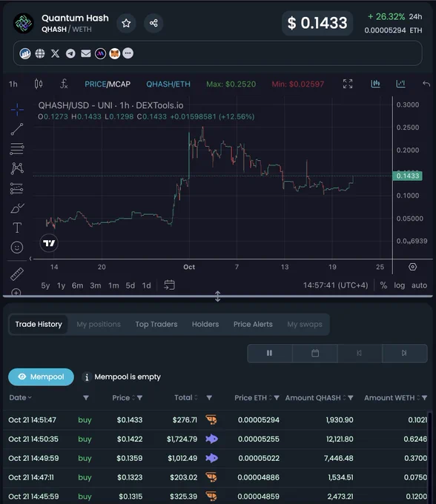Click the $1,724.79 trade total
436x504 pixels.
(182, 439)
